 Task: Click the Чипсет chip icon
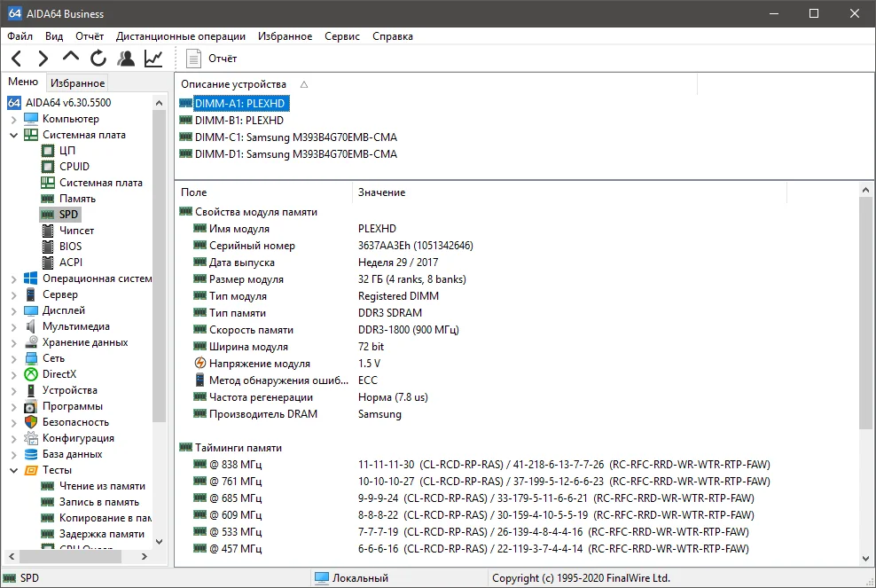[x=48, y=231]
